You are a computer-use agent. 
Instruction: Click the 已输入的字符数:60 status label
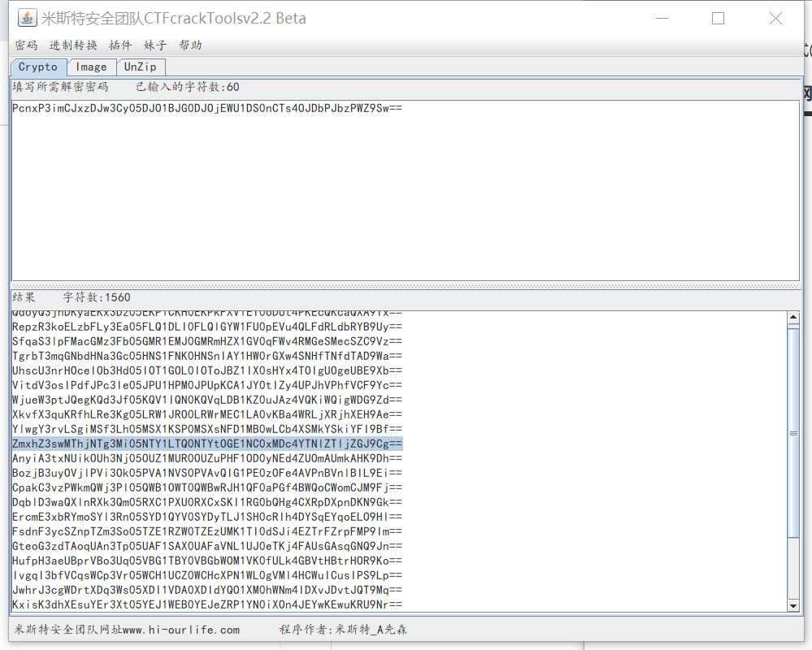click(x=188, y=87)
